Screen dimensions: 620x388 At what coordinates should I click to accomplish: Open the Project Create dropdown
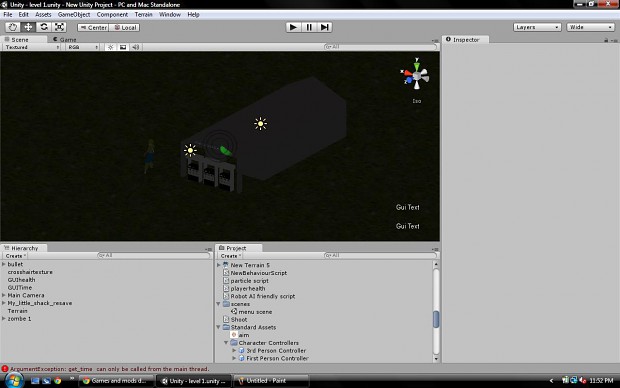[x=231, y=256]
